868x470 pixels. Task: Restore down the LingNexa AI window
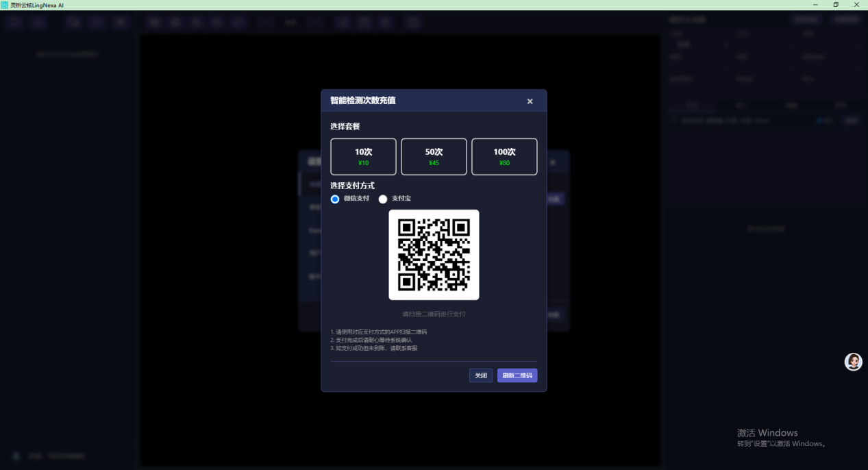pos(836,5)
